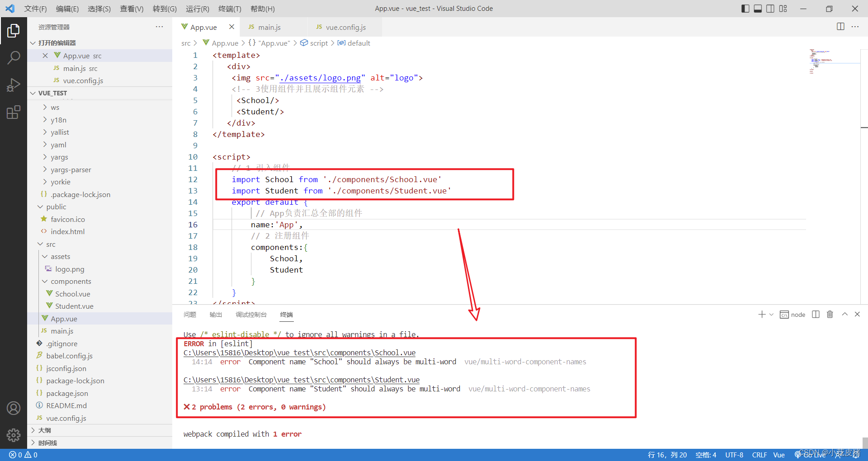
Task: Change the UTF-8 encoding setting
Action: pos(734,455)
